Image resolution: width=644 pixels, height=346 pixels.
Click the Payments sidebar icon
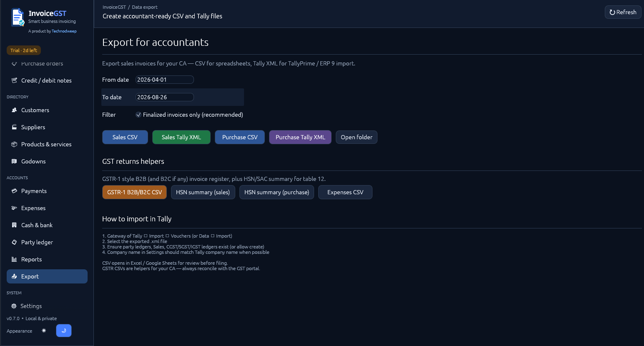coord(14,191)
